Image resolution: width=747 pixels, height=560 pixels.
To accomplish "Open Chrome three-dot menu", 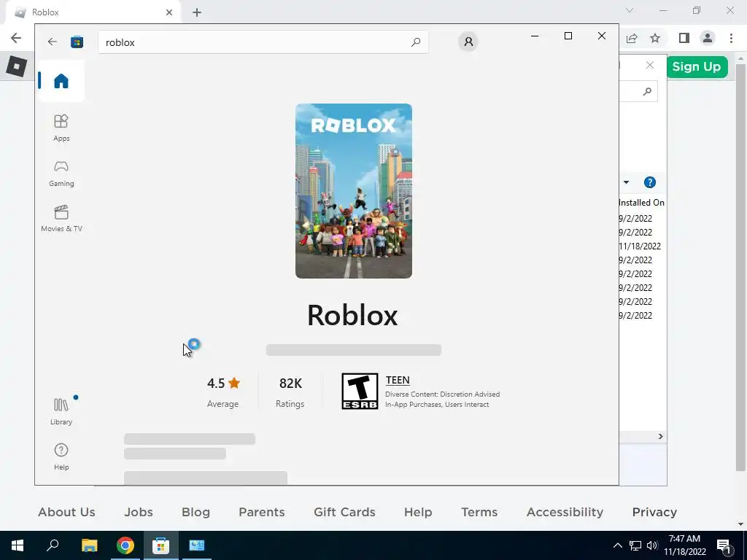I will click(x=731, y=38).
